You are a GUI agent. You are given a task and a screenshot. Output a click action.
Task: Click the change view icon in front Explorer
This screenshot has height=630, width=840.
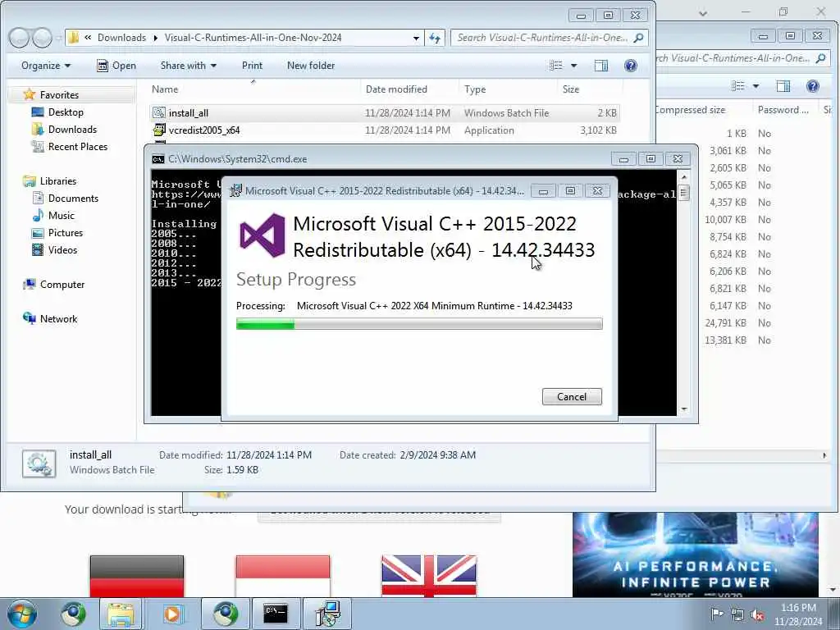coord(556,66)
